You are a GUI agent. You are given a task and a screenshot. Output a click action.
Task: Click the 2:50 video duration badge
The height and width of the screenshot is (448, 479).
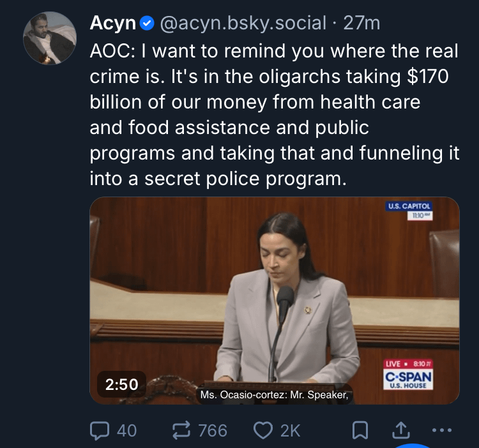tap(121, 384)
